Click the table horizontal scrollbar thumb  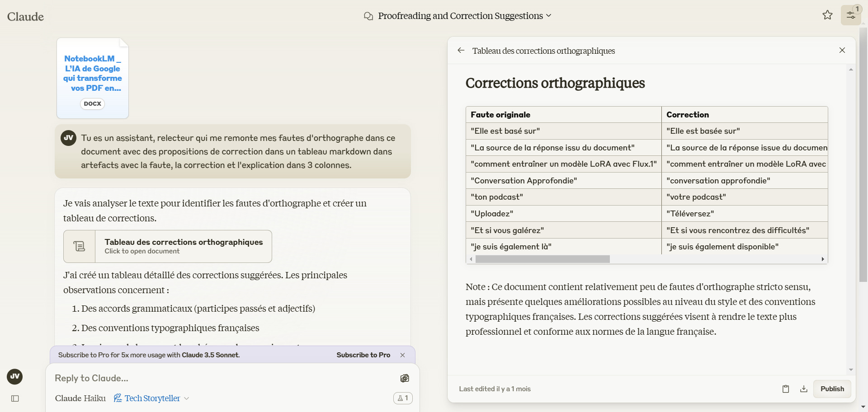click(542, 259)
